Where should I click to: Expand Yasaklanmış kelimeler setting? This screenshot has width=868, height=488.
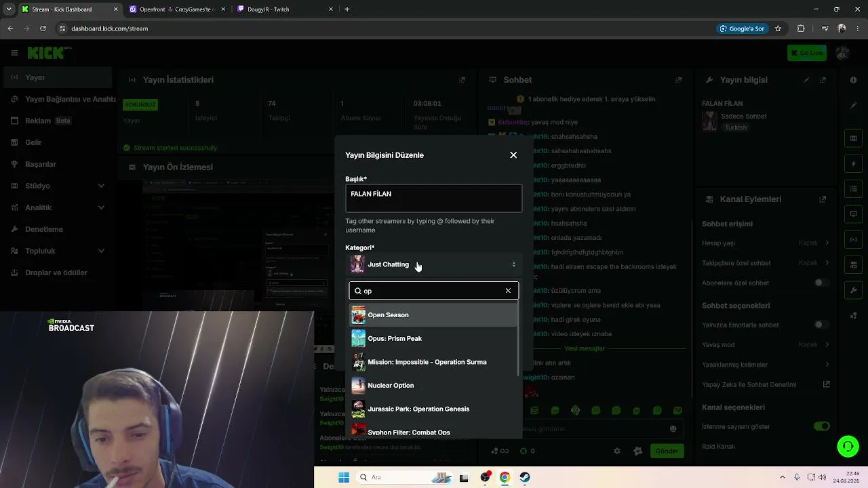click(x=827, y=365)
